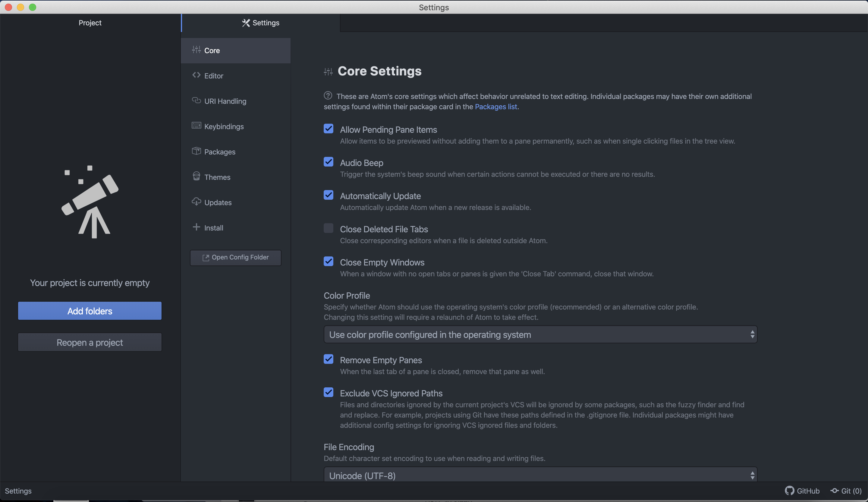
Task: Click the Close Empty Windows label
Action: click(382, 262)
